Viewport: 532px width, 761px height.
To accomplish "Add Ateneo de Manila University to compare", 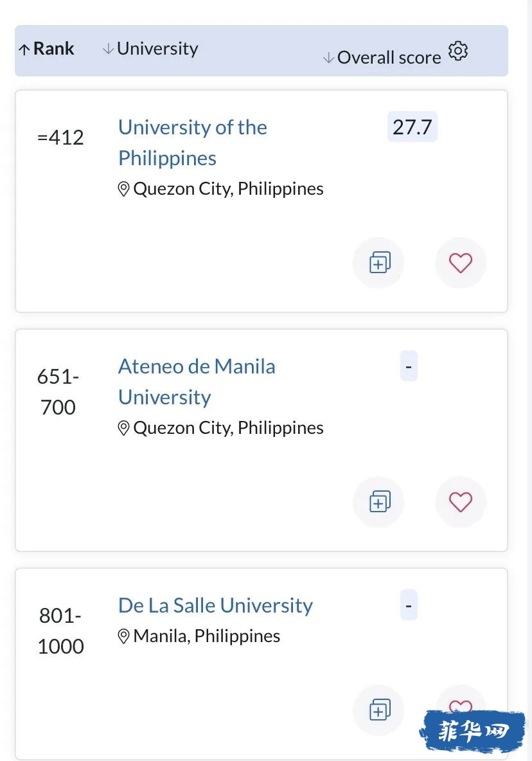I will (x=378, y=501).
